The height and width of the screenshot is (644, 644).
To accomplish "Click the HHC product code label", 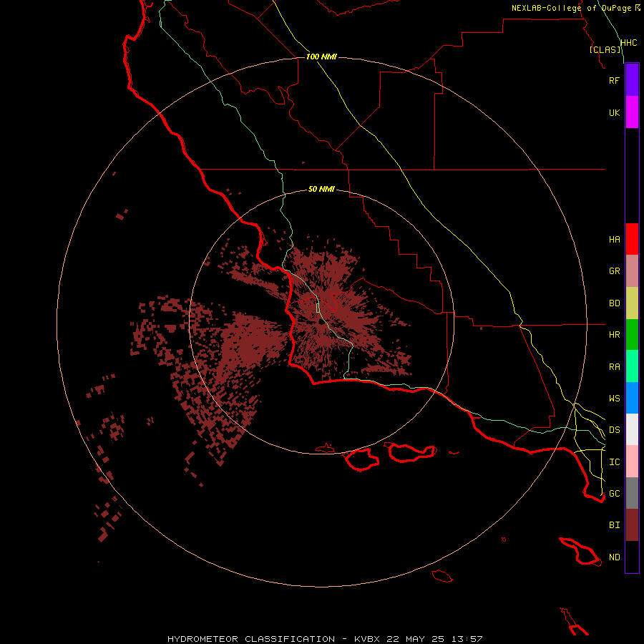I will pos(628,43).
